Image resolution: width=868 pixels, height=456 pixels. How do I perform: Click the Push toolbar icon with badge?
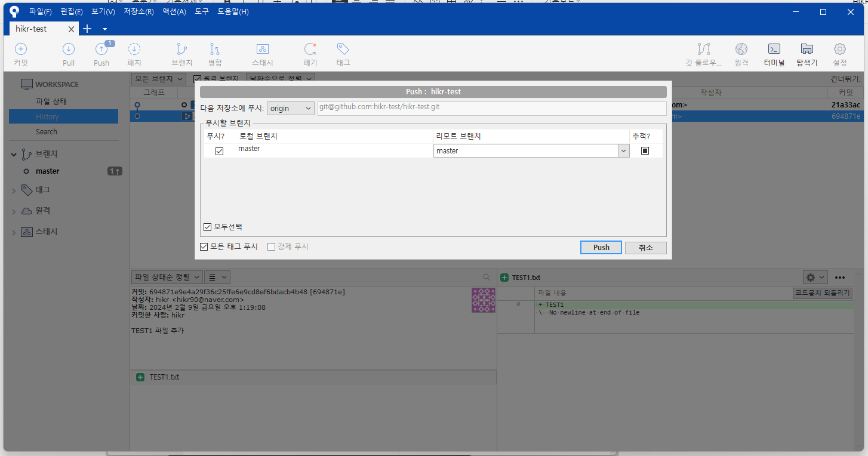coord(101,49)
